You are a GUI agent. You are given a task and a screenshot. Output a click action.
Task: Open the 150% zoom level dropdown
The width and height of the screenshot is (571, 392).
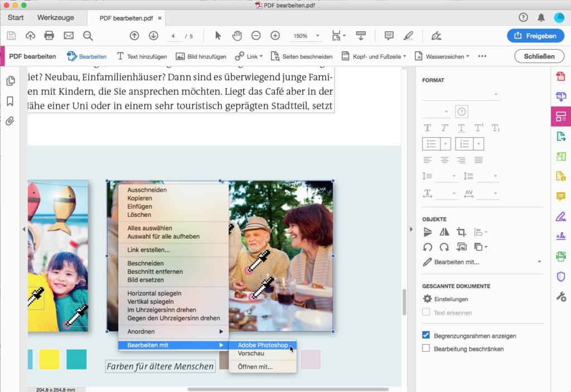pos(317,36)
